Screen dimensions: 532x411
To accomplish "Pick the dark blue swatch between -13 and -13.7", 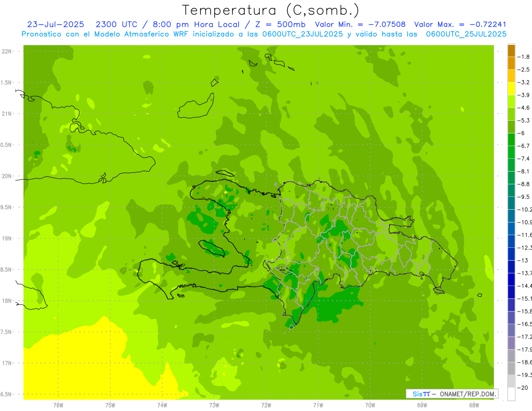I will pos(511,267).
